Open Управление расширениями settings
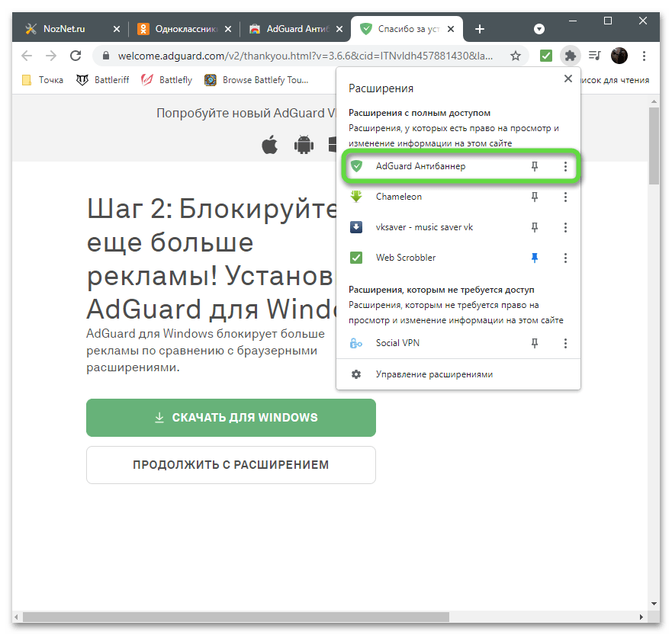The width and height of the screenshot is (672, 635). tap(458, 374)
